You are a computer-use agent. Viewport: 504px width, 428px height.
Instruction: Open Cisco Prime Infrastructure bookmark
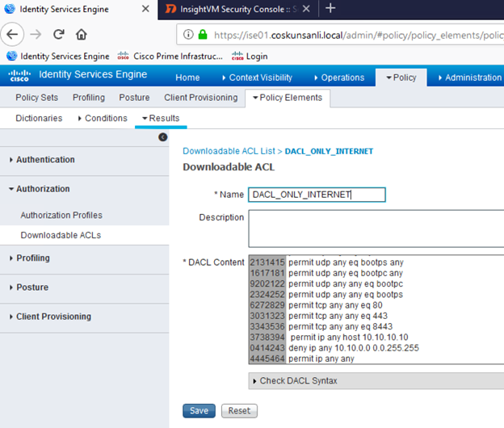pyautogui.click(x=170, y=57)
